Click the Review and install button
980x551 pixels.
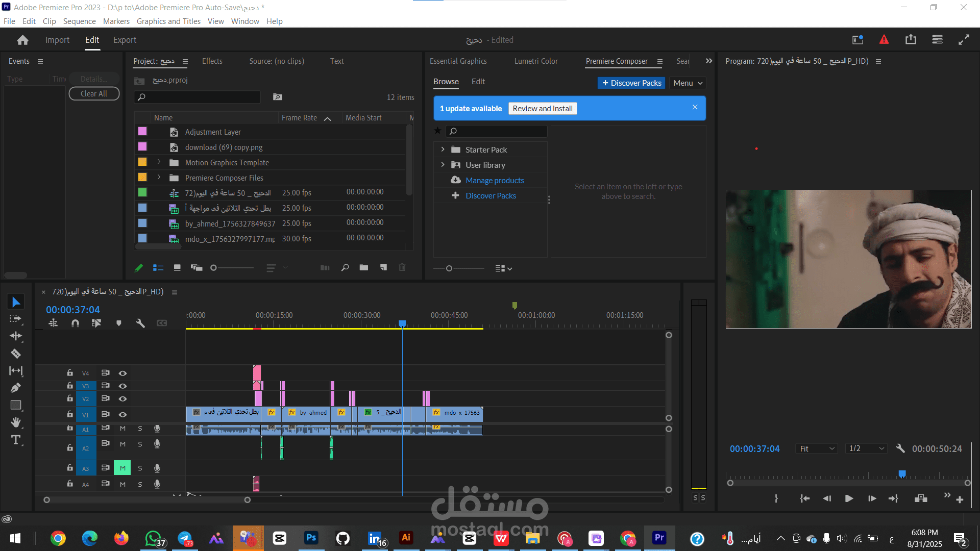[542, 108]
